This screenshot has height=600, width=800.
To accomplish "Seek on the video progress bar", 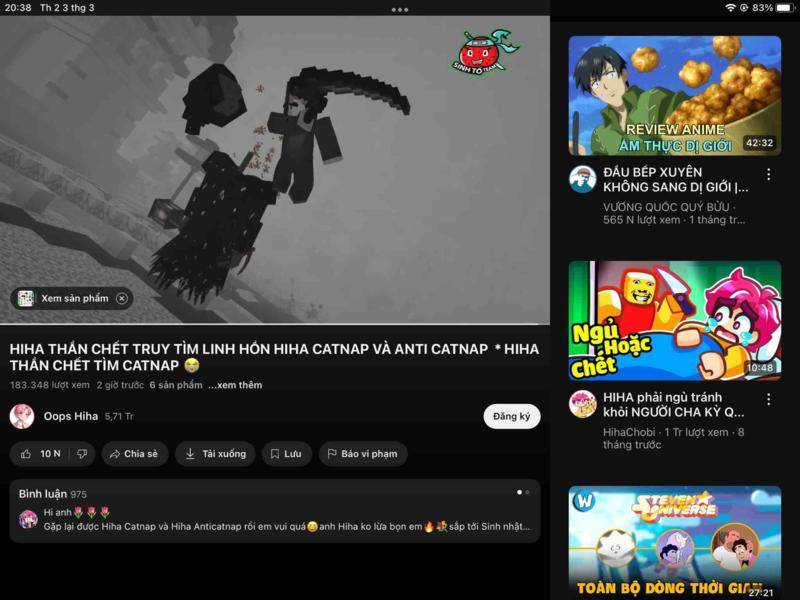I will coord(275,324).
